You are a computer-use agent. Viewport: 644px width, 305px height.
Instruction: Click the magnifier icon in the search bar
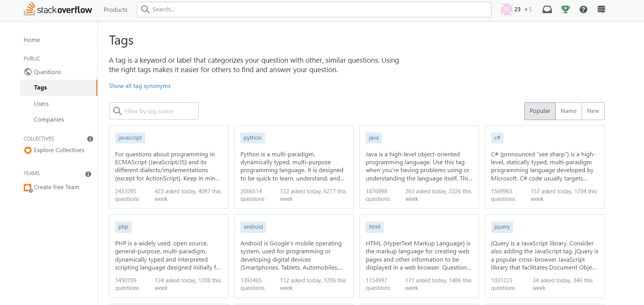pyautogui.click(x=145, y=9)
